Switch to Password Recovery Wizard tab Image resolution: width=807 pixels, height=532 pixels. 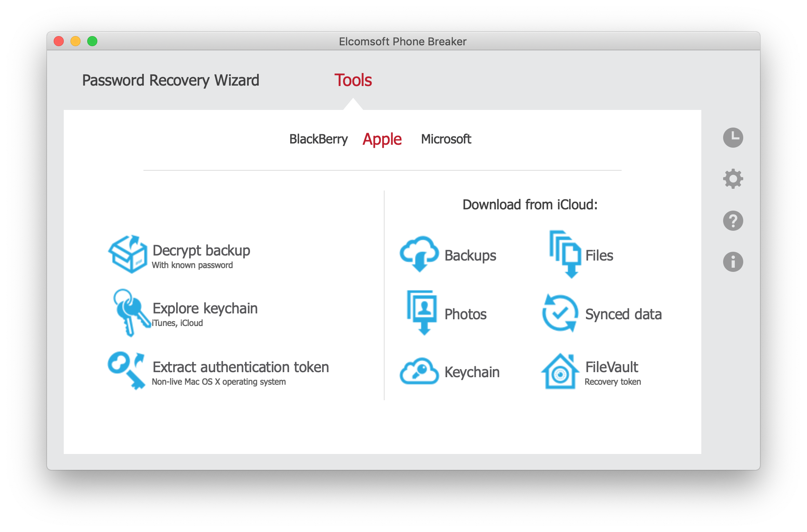point(170,80)
